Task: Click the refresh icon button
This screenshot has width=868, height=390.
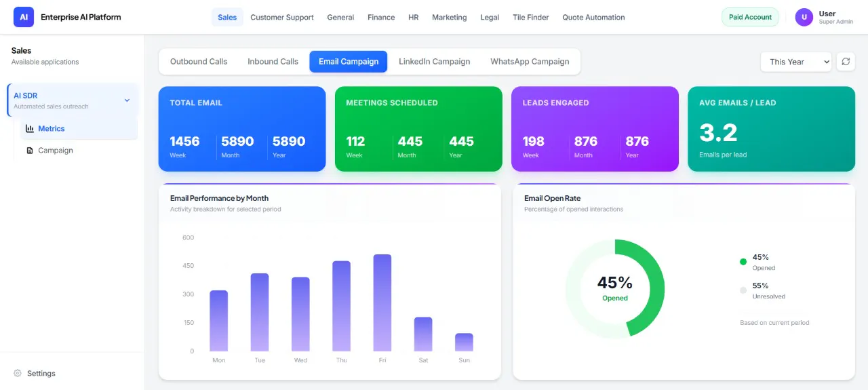Action: click(x=846, y=62)
